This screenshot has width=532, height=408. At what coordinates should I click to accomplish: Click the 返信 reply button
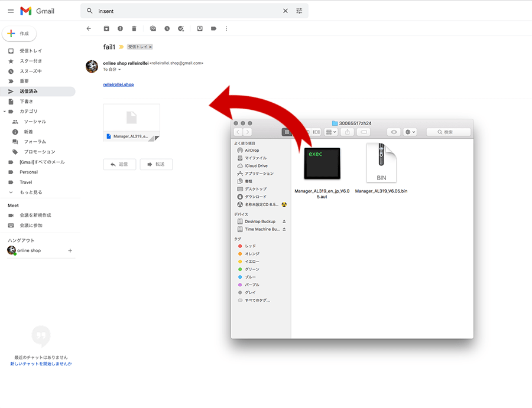[x=119, y=164]
